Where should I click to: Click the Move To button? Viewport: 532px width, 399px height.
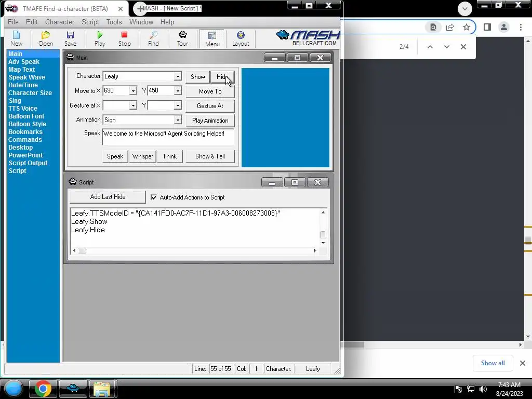210,91
